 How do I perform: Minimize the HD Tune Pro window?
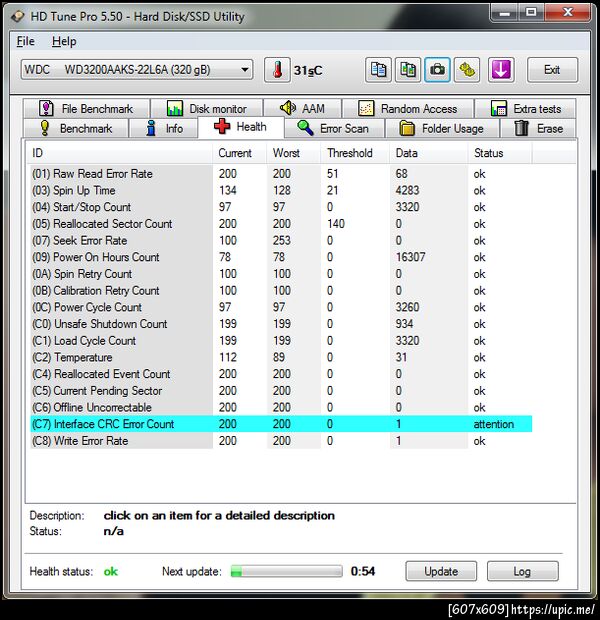505,13
